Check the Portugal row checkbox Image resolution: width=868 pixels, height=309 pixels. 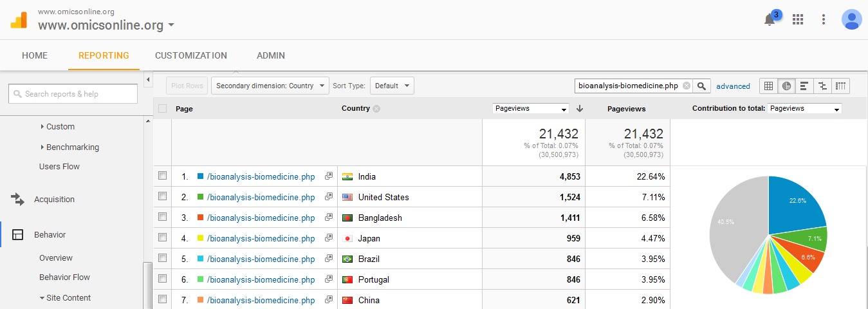pos(162,279)
